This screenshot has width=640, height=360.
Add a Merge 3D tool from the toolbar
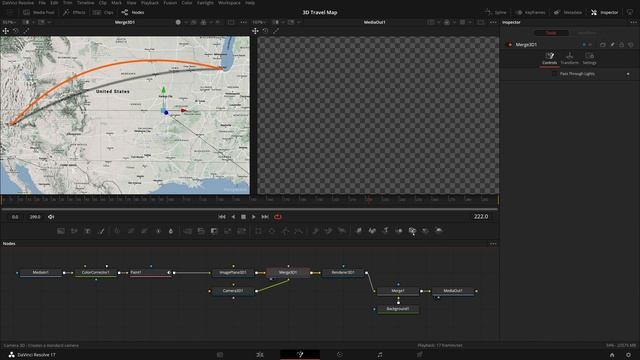[399, 231]
